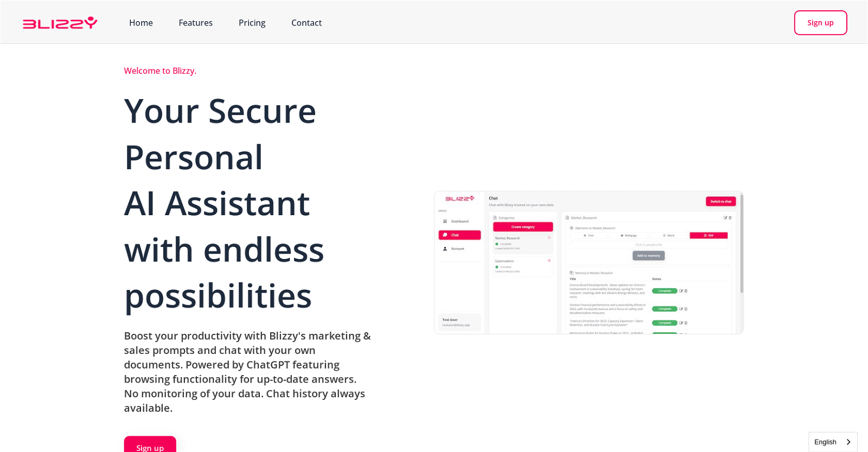Click the scrollbar on the app preview
This screenshot has height=452, width=868.
click(x=742, y=244)
